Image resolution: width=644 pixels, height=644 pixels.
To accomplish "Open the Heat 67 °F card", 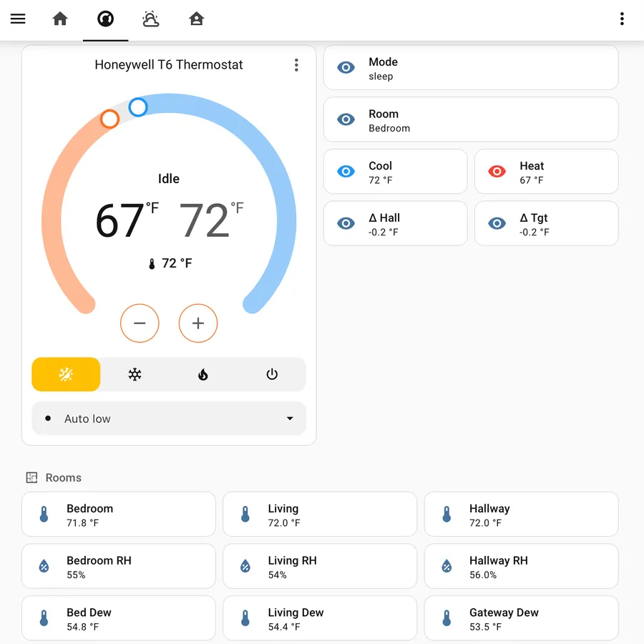I will point(547,172).
